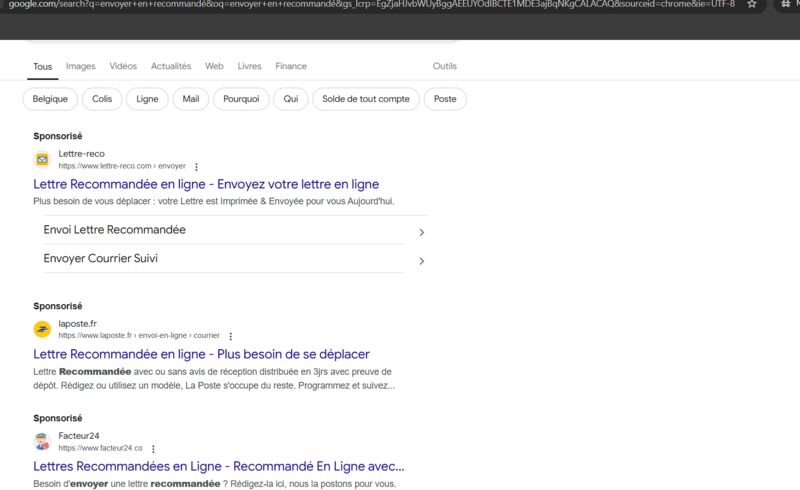
Task: Apply the Pourquoi filter chip
Action: 241,99
